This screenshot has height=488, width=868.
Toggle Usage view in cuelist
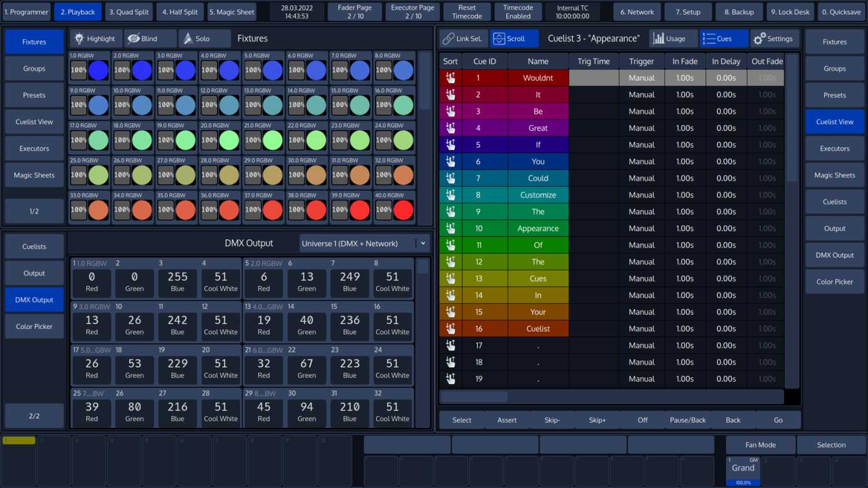pyautogui.click(x=673, y=39)
